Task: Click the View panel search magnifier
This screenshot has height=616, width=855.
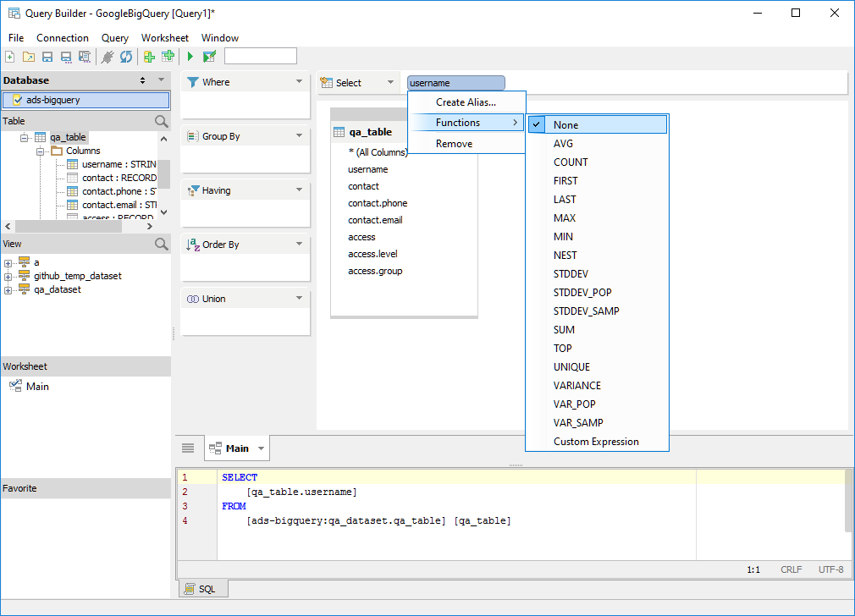Action: pos(162,245)
